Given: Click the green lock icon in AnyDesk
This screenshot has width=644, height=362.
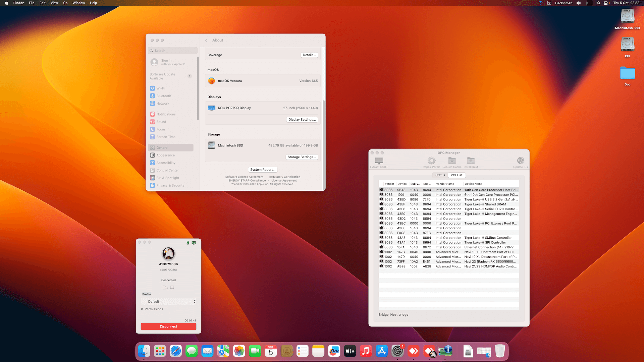Looking at the screenshot, I should tap(188, 243).
